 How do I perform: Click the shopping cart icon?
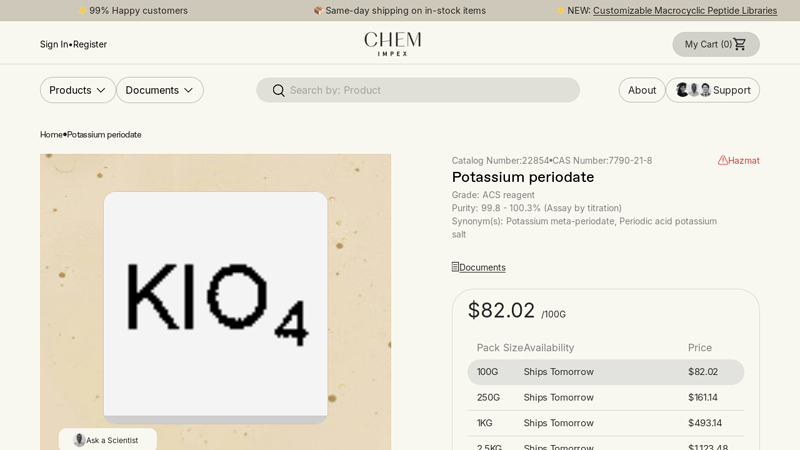(740, 44)
